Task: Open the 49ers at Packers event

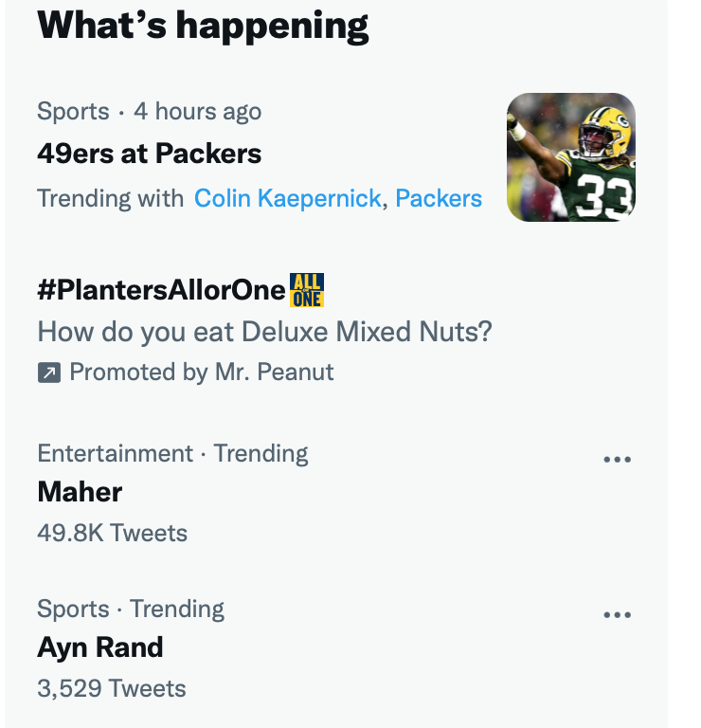Action: (x=150, y=154)
